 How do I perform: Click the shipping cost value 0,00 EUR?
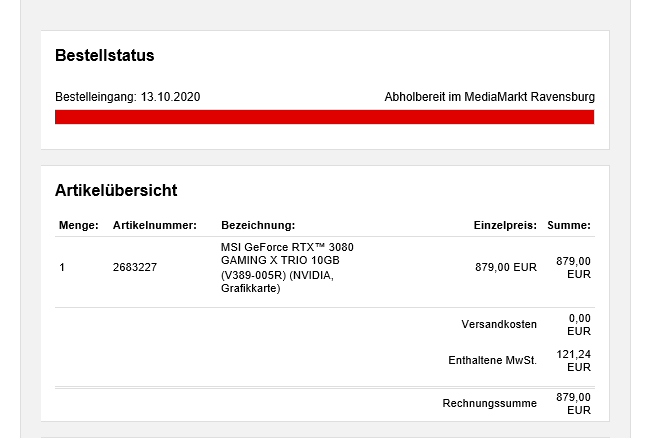[x=579, y=325]
